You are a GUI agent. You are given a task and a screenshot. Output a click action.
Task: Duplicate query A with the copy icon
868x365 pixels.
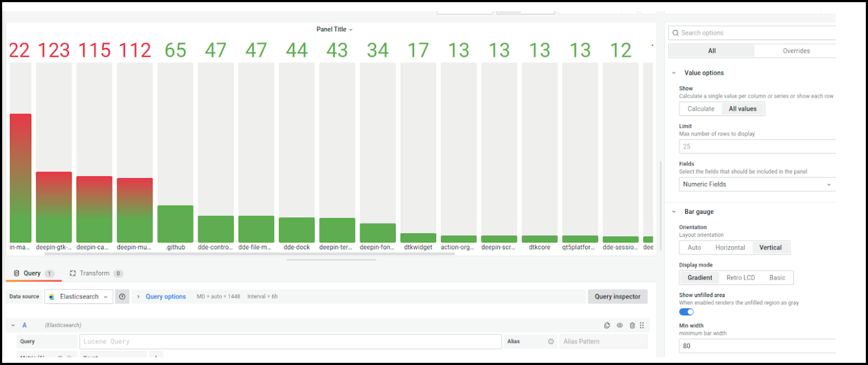(x=607, y=325)
